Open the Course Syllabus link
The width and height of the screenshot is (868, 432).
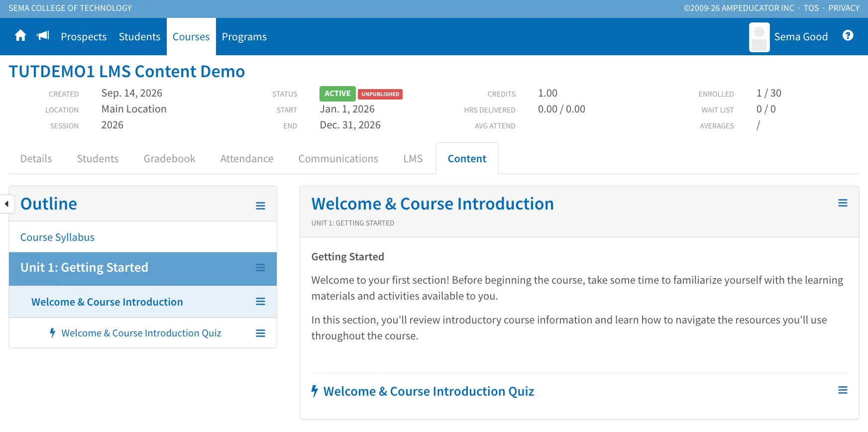[57, 237]
